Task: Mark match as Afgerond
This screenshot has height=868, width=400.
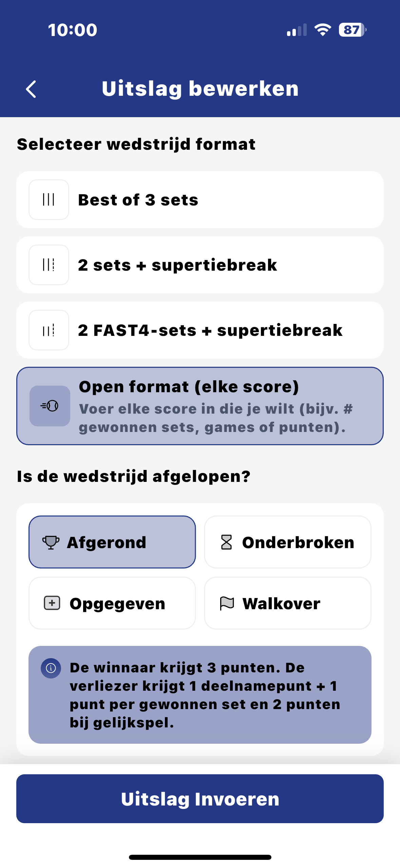Action: click(x=112, y=542)
